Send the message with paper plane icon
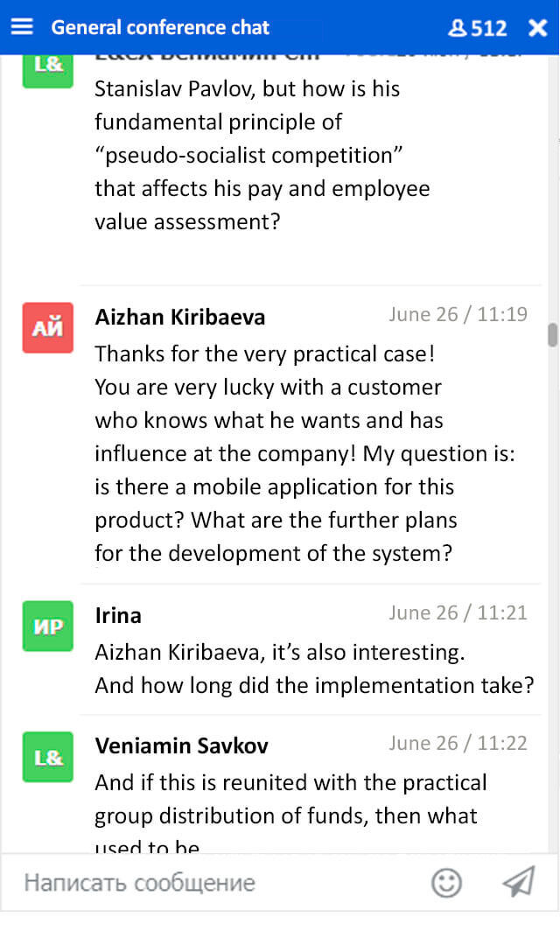The width and height of the screenshot is (560, 945). tap(518, 882)
